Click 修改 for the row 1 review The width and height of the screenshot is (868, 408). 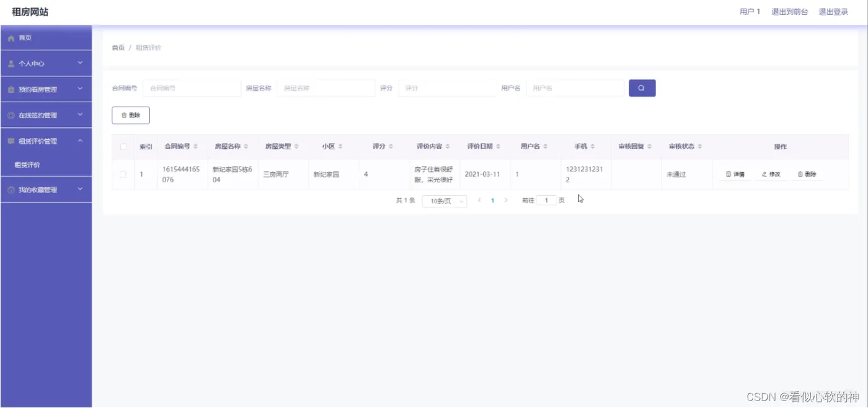coord(771,175)
